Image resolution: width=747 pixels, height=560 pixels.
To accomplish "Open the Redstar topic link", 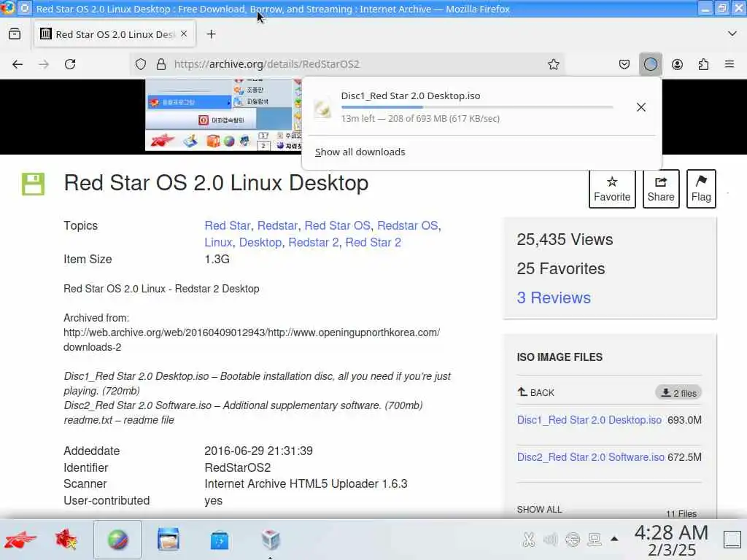I will [x=277, y=226].
